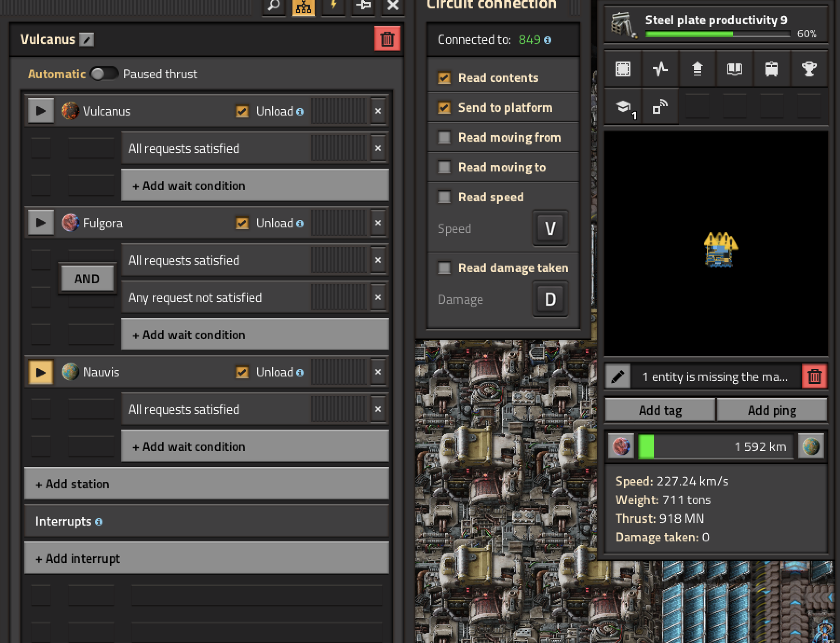Click blueprint selection square shortcut icon
This screenshot has height=643, width=840.
tap(623, 69)
